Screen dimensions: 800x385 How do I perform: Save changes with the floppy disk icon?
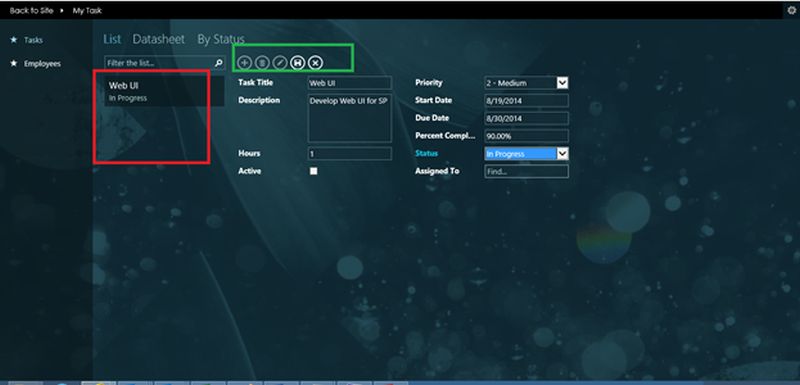(x=297, y=63)
